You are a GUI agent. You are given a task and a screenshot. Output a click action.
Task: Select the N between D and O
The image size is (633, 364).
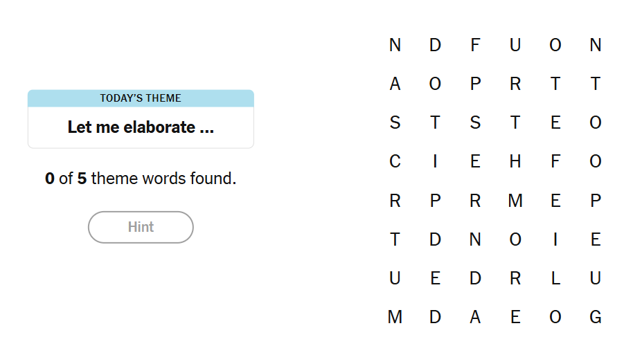tap(475, 240)
